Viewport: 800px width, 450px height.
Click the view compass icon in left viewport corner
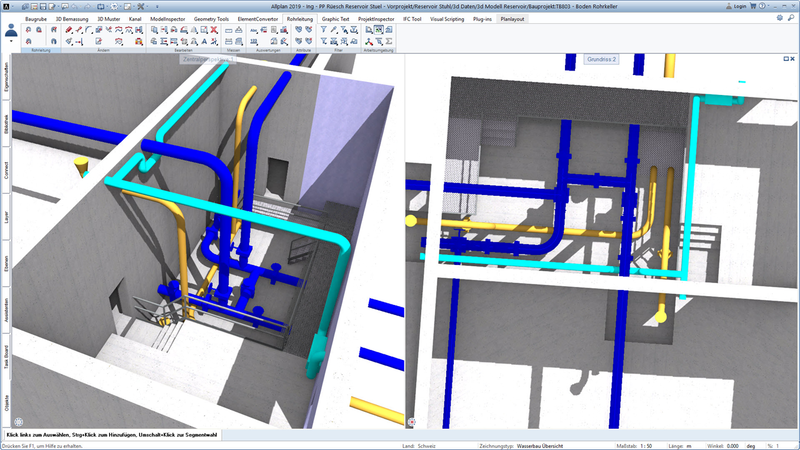19,421
